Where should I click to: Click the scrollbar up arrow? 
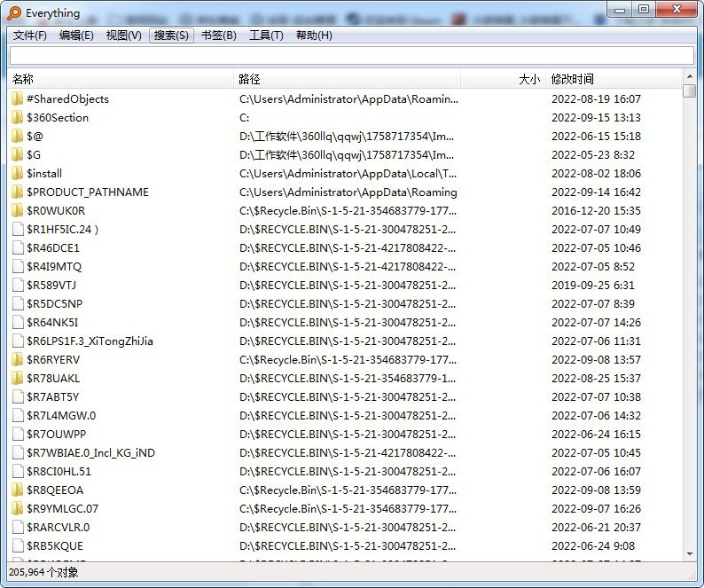click(x=689, y=76)
